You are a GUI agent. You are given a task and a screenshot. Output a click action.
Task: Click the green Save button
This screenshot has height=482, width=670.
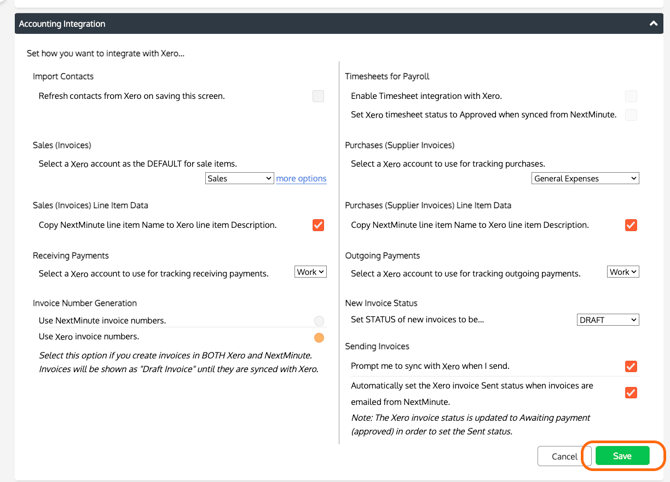click(622, 456)
